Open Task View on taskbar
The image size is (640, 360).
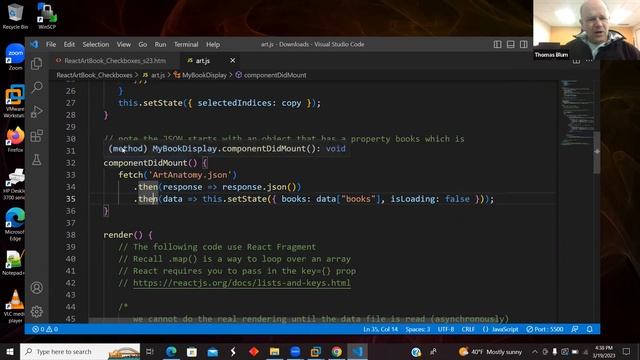[x=150, y=351]
